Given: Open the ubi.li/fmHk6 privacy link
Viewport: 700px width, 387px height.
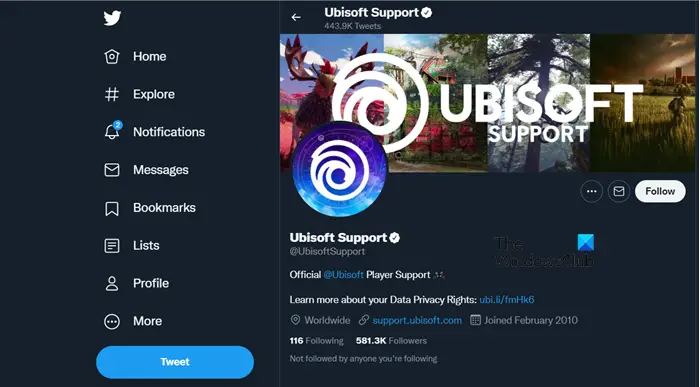Looking at the screenshot, I should point(507,300).
